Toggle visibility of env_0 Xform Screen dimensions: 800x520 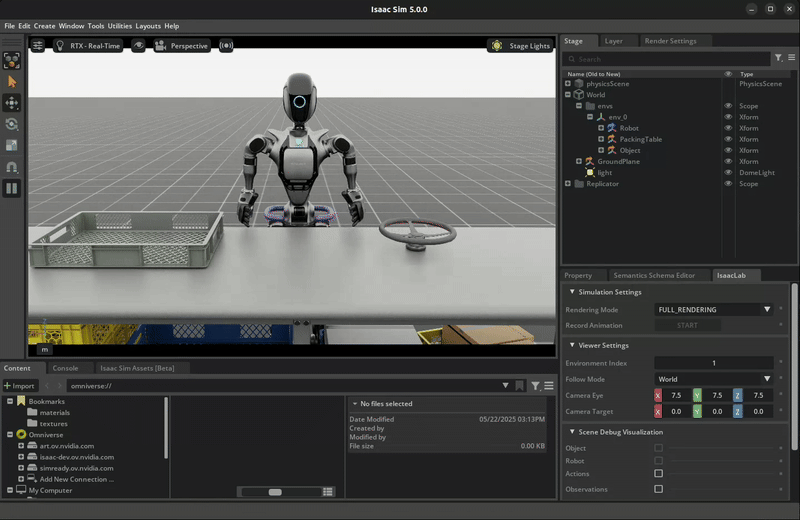[x=728, y=117]
